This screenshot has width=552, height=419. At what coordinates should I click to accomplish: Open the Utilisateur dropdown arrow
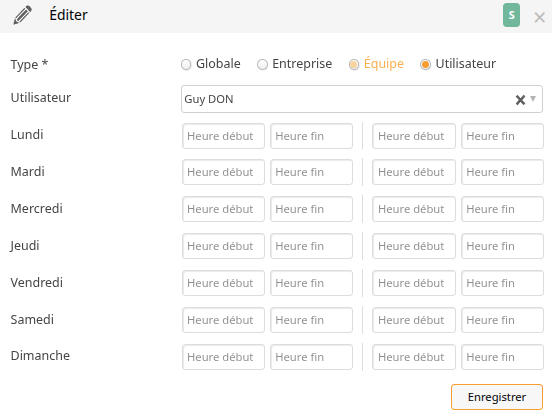533,99
